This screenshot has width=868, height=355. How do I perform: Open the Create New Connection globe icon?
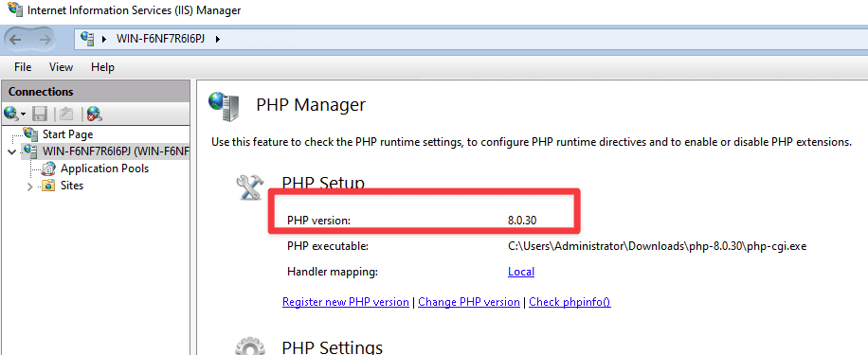tap(11, 114)
